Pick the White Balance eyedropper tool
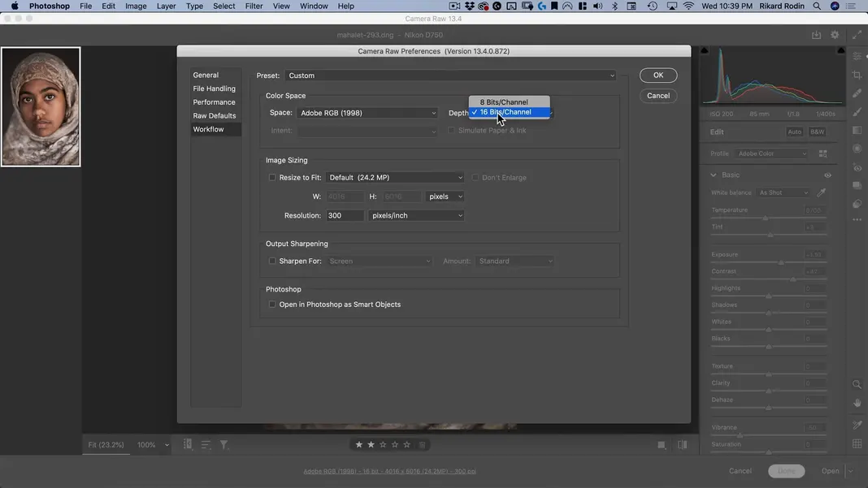Image resolution: width=868 pixels, height=488 pixels. coord(822,192)
